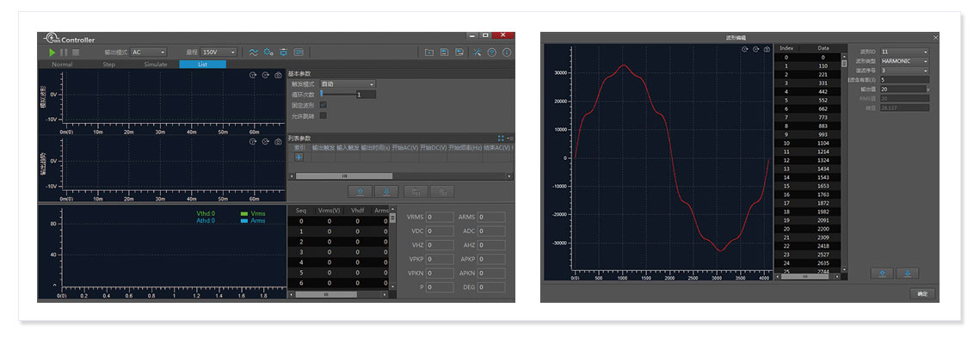Stop output with the square stop button
This screenshot has width=980, height=345.
[x=76, y=52]
